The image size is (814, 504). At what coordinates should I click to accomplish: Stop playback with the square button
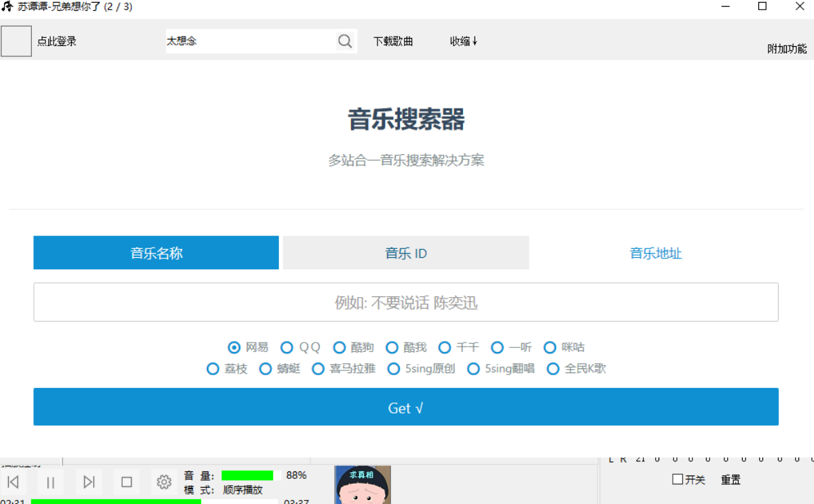[x=126, y=482]
